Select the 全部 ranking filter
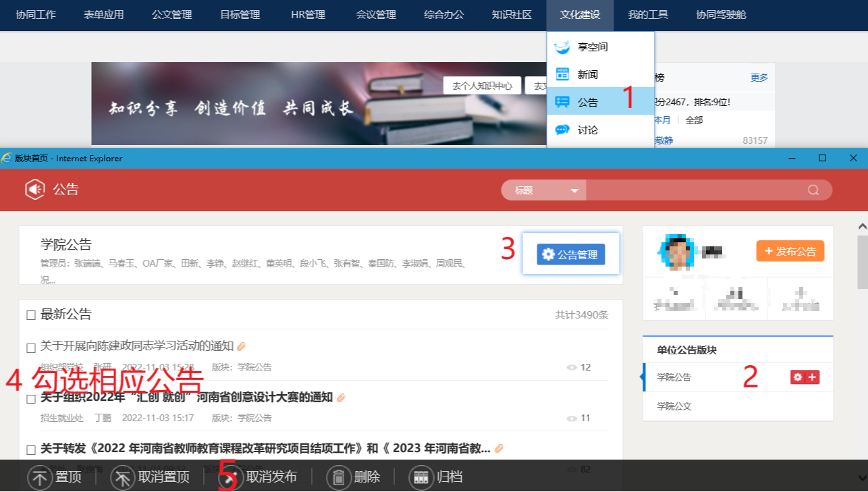This screenshot has width=868, height=492. (695, 120)
